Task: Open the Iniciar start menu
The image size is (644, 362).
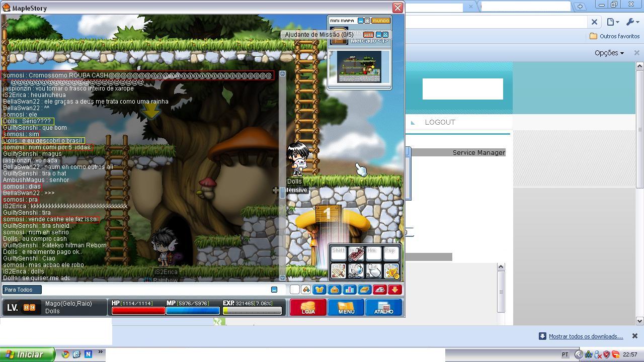Action: pyautogui.click(x=28, y=354)
